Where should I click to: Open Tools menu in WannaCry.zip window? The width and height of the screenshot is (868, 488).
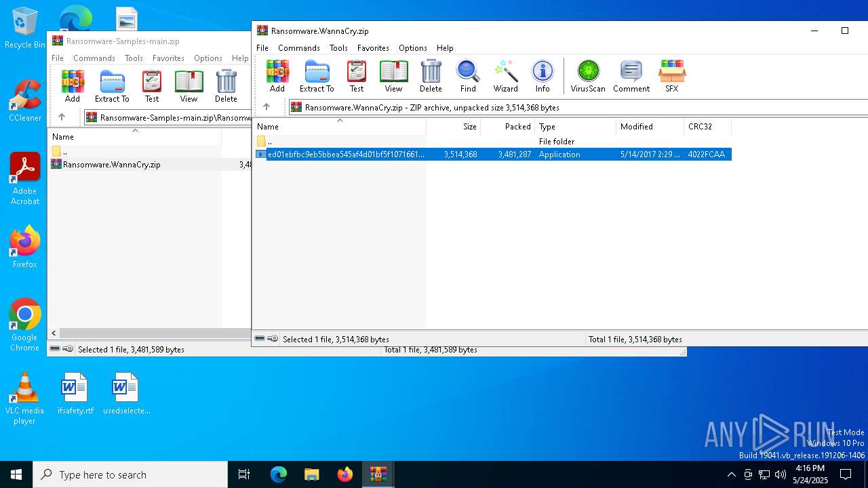(338, 48)
